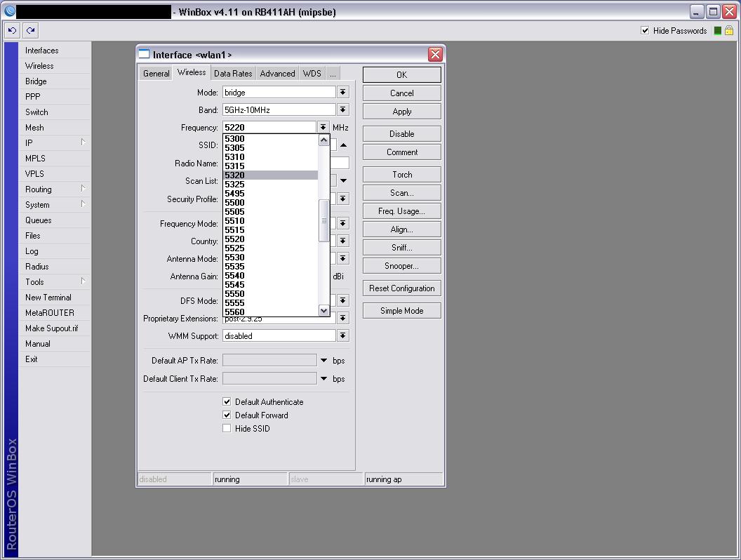Viewport: 741px width, 560px height.
Task: Open the Antenna Mode dropdown arrow
Action: (343, 258)
